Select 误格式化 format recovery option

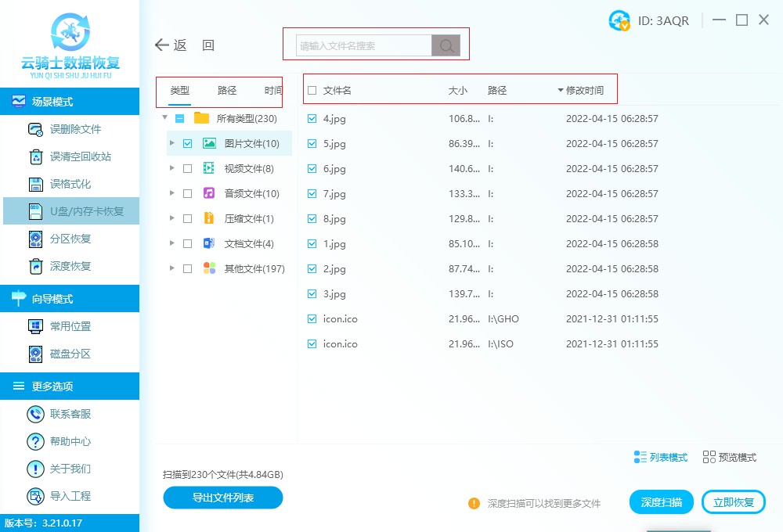pos(70,184)
